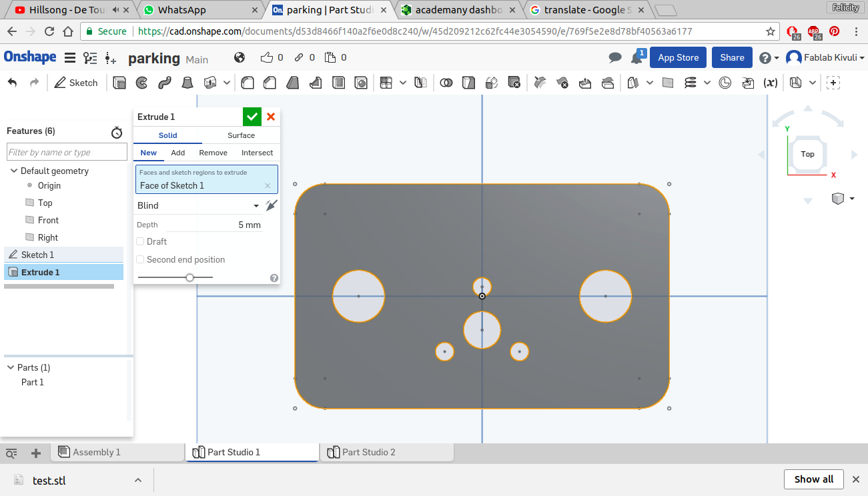Screen dimensions: 868x496
Task: Open the Part Studio 2 tab
Action: [368, 452]
